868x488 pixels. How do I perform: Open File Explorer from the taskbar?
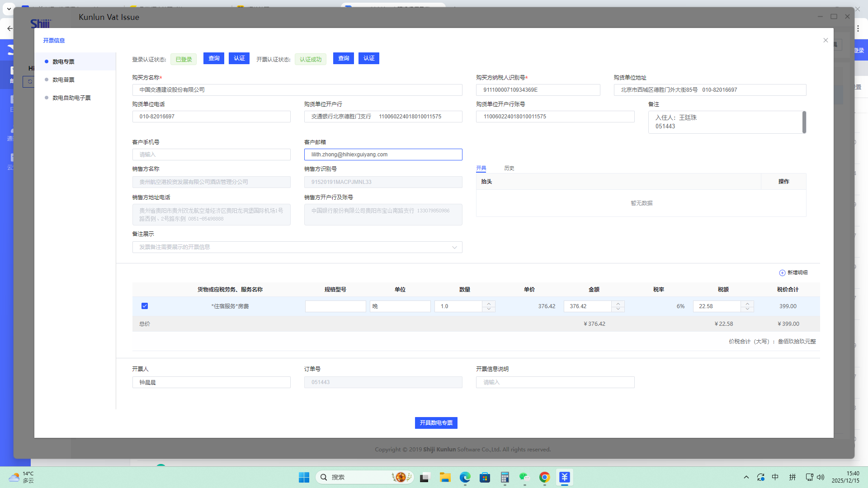(445, 477)
